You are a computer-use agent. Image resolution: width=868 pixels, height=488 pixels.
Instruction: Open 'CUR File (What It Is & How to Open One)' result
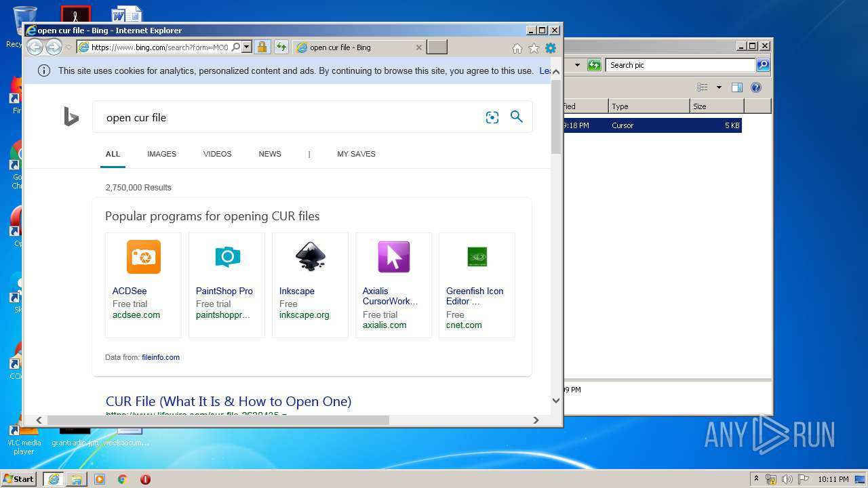click(x=229, y=401)
